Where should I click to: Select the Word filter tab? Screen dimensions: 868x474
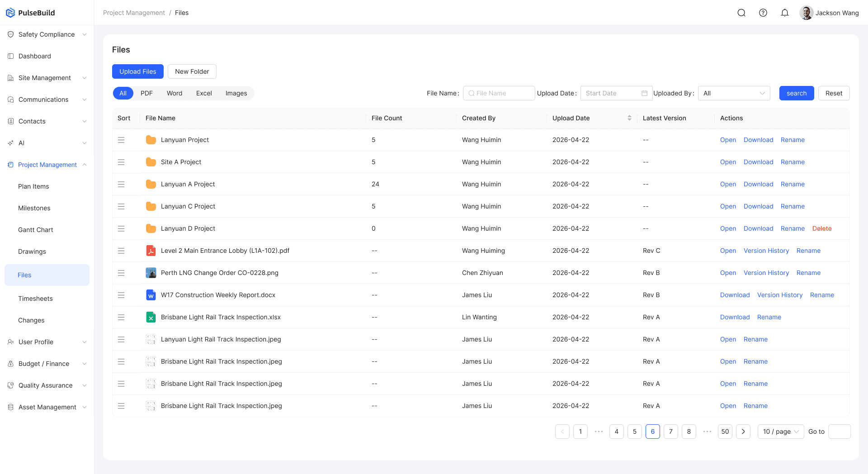point(175,93)
